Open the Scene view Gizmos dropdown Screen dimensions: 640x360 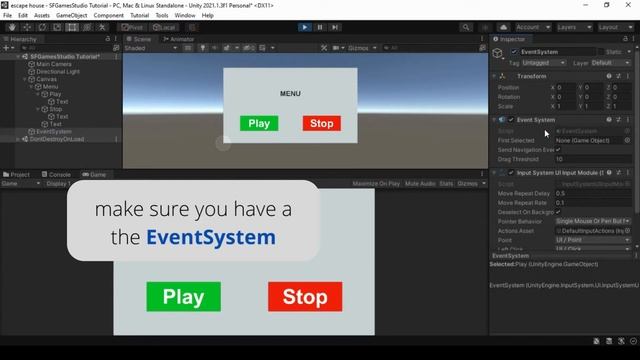362,48
